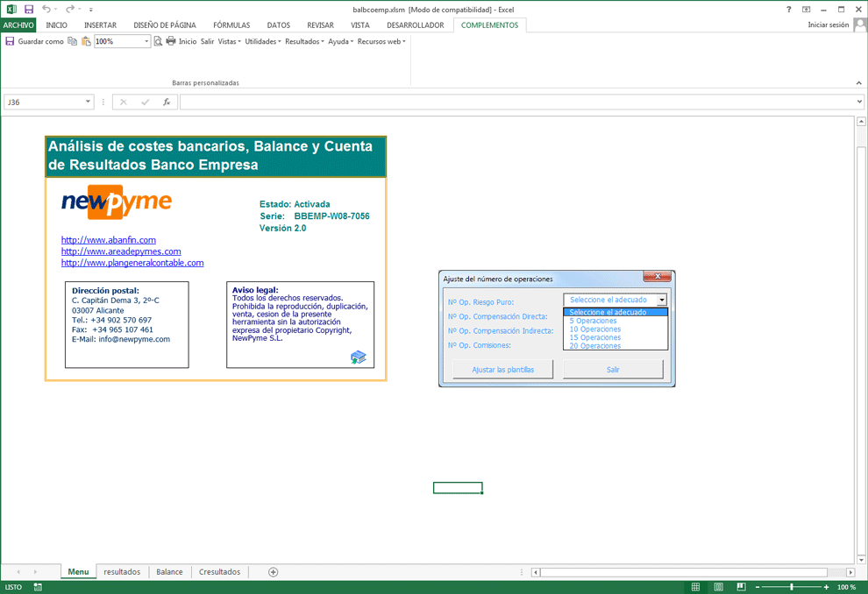Image resolution: width=868 pixels, height=594 pixels.
Task: Collapse the ribbon with the chevron arrow
Action: (858, 83)
